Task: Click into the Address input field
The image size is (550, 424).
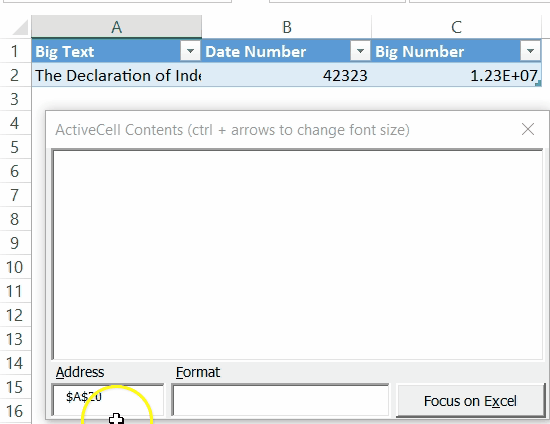Action: 108,400
